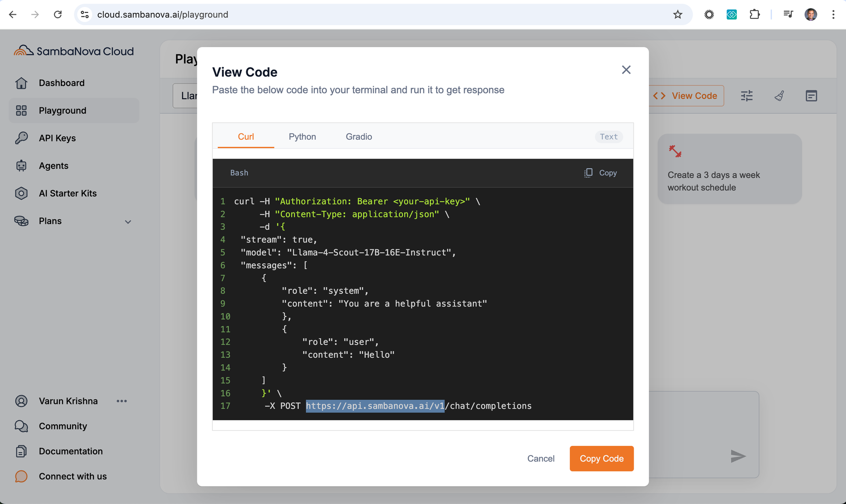
Task: Open the settings sliders icon
Action: click(746, 96)
